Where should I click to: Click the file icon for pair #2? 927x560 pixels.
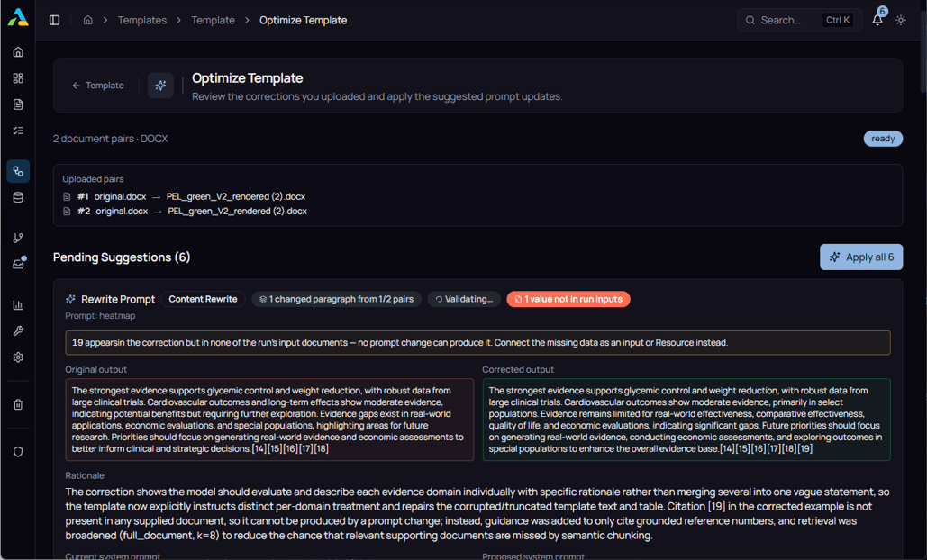click(x=67, y=211)
